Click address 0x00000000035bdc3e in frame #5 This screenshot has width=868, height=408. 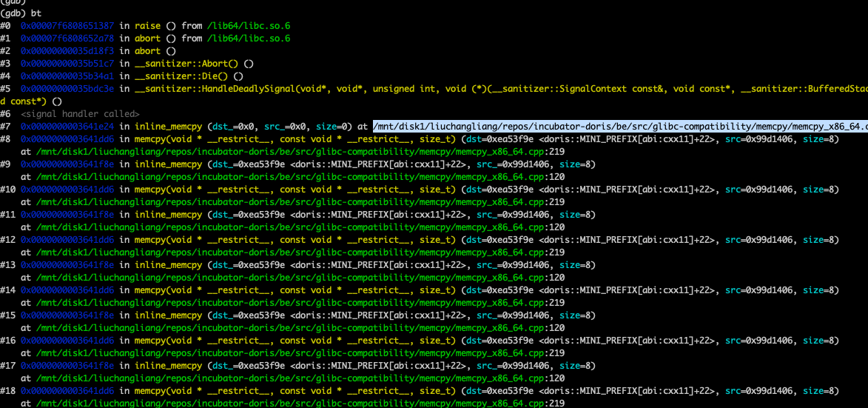67,89
